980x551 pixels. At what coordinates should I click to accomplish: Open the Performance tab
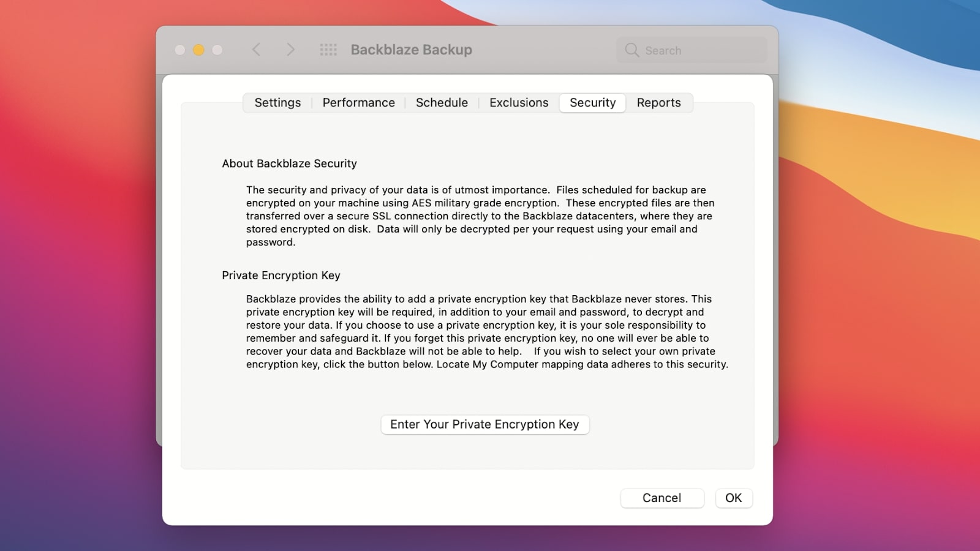[358, 102]
